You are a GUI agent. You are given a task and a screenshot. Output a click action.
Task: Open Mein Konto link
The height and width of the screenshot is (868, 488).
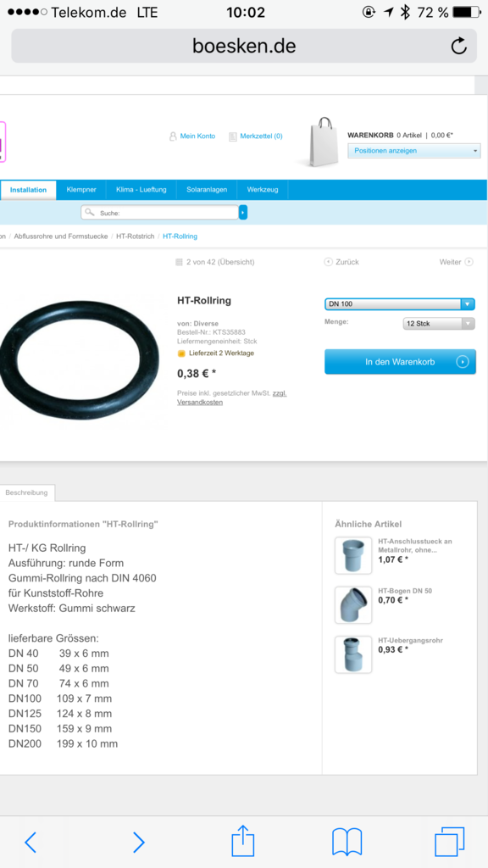pos(192,136)
